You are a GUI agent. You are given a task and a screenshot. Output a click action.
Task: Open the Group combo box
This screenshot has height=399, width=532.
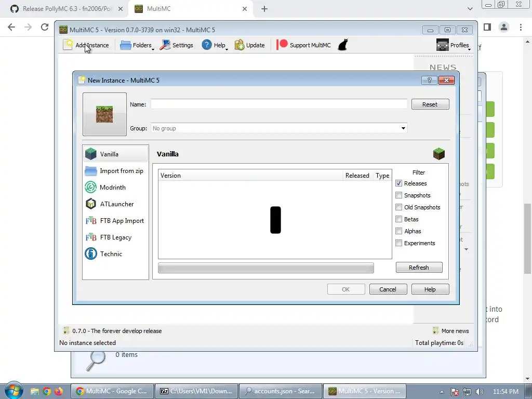[x=279, y=128]
